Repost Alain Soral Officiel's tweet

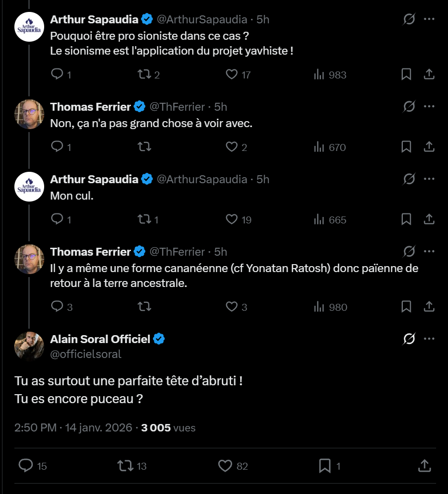point(125,466)
